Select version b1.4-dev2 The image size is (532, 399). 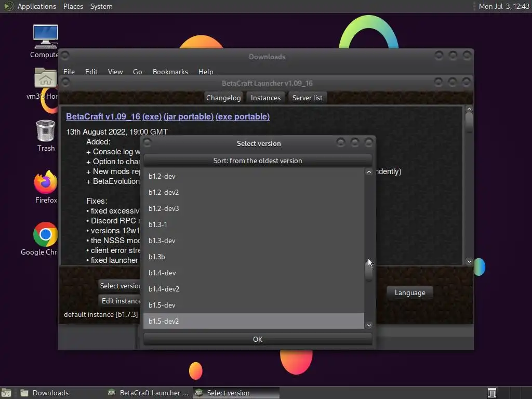[x=254, y=289]
